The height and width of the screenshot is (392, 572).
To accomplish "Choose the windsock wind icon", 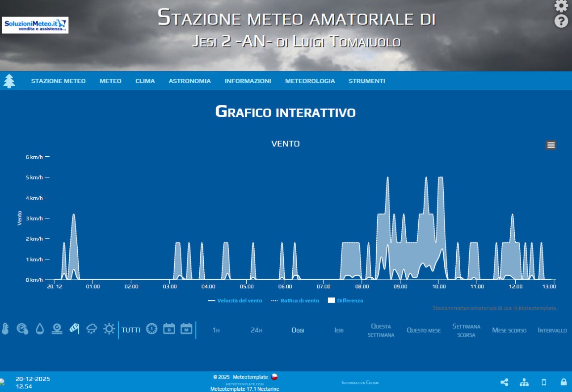I will 74,329.
